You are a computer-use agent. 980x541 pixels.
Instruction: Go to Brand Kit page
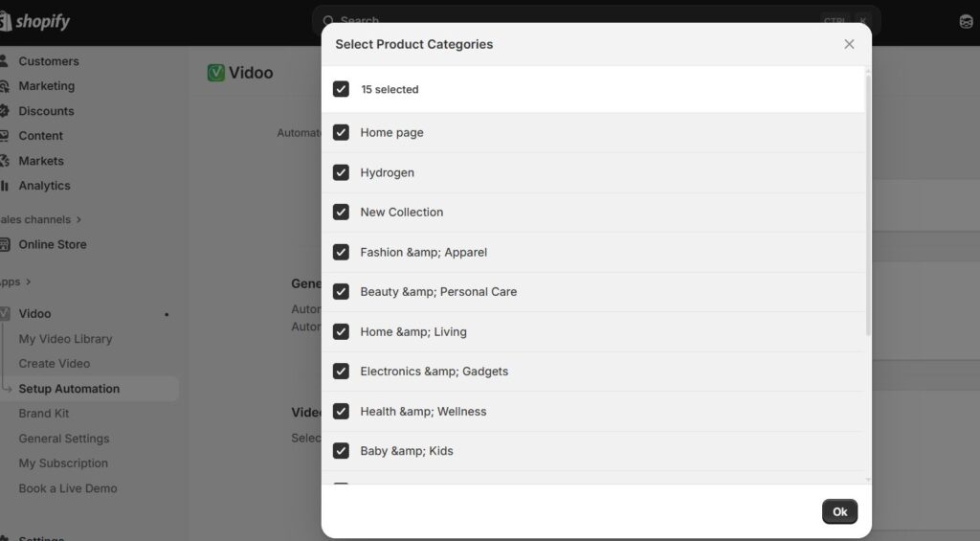click(x=44, y=414)
